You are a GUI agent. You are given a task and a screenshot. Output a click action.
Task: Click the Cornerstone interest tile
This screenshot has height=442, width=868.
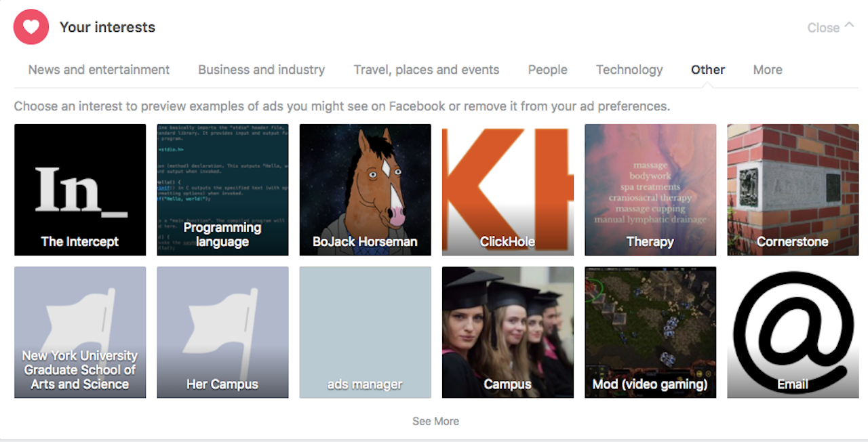click(793, 190)
